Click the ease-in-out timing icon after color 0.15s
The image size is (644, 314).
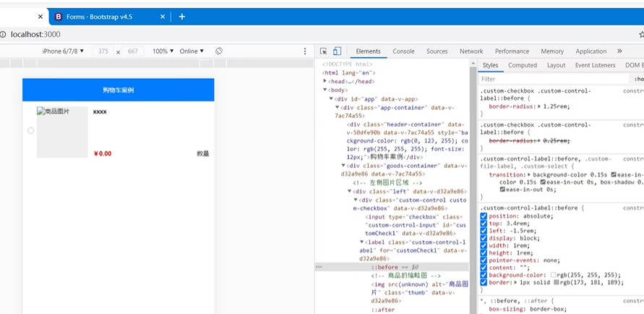[543, 182]
